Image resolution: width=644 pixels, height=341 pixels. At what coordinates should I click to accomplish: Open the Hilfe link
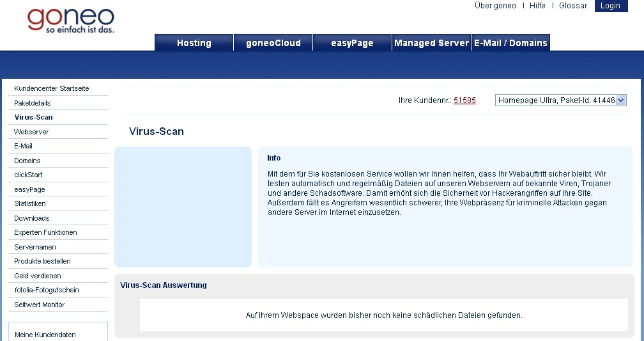537,6
